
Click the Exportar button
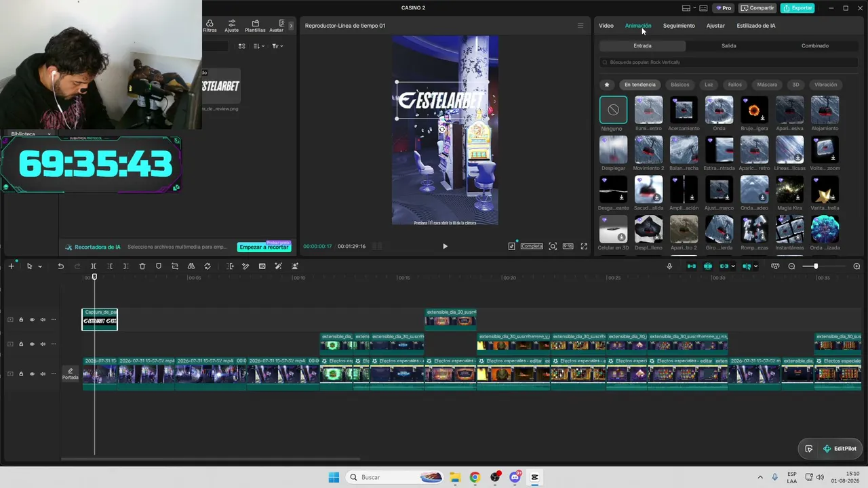pos(797,8)
